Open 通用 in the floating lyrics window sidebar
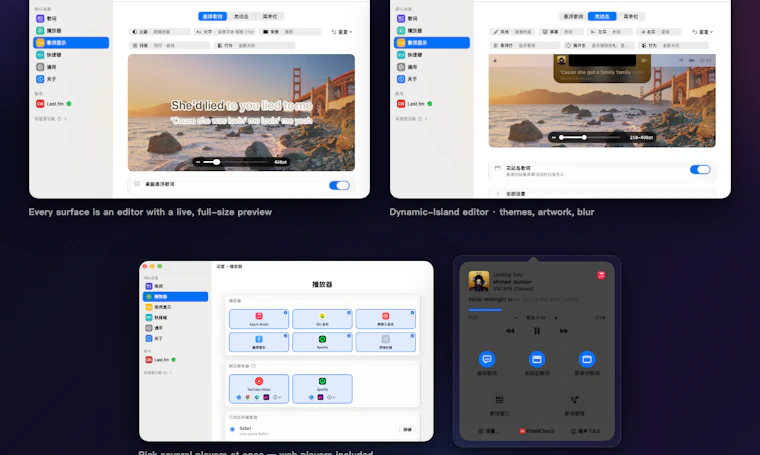Screen dimensions: 760x455 pyautogui.click(x=71, y=67)
